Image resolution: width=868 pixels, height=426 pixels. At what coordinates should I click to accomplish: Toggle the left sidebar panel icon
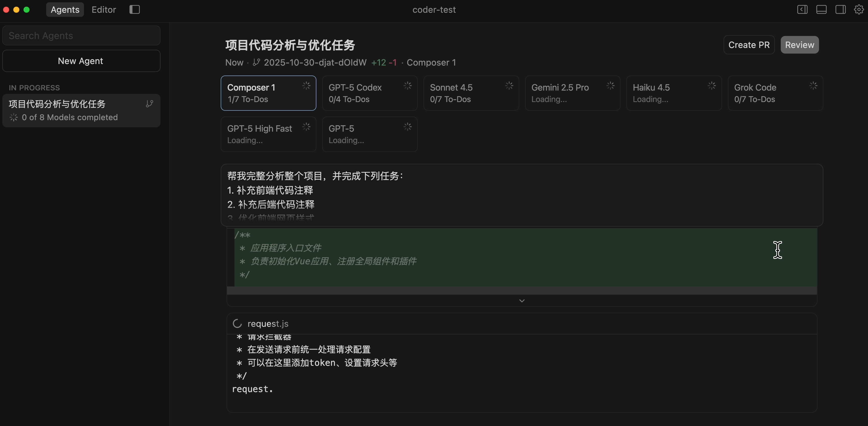coord(802,9)
